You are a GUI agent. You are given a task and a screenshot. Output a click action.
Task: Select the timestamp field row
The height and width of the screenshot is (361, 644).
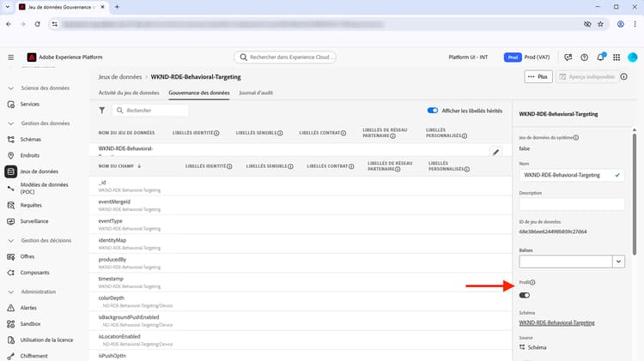pos(301,282)
